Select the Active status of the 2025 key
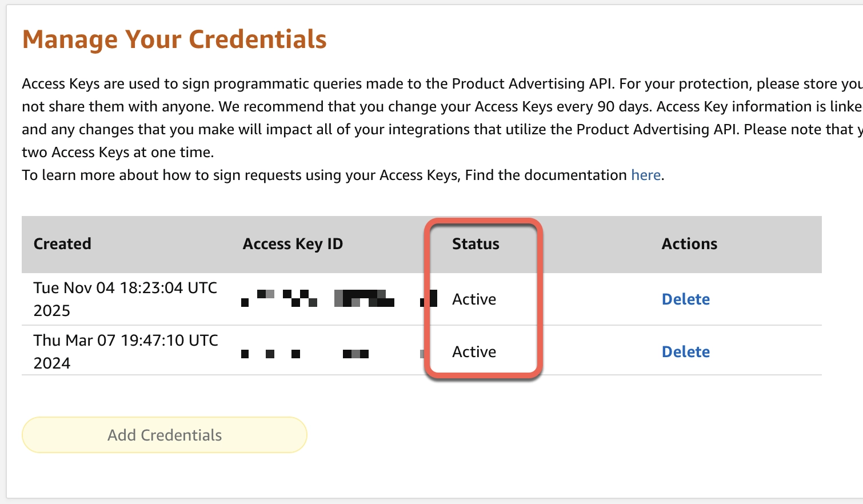The height and width of the screenshot is (504, 863). 474,299
